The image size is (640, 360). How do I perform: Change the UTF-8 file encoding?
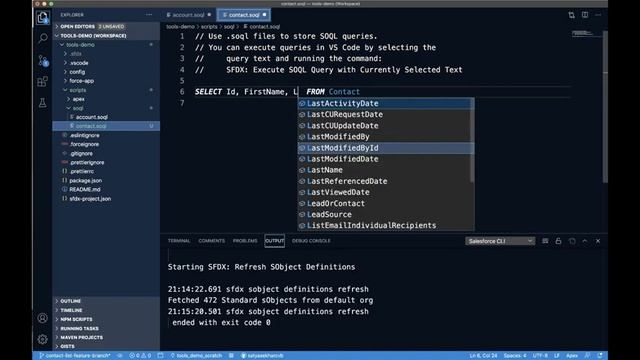(540, 356)
